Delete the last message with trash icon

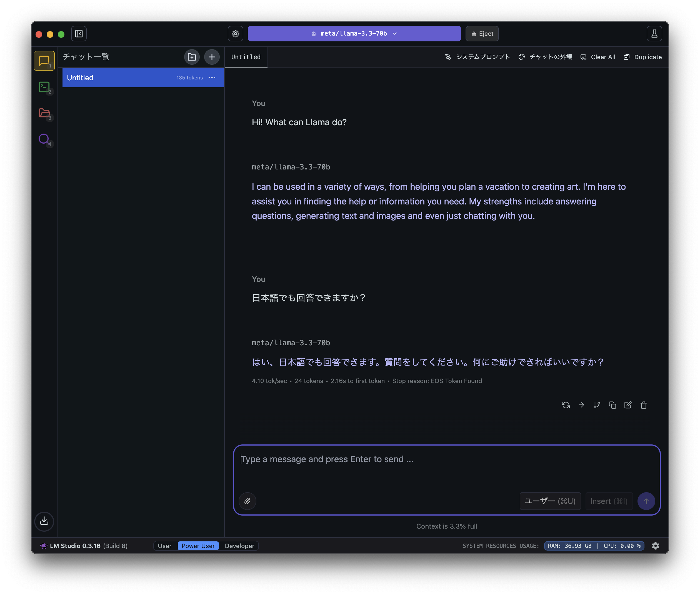point(643,405)
